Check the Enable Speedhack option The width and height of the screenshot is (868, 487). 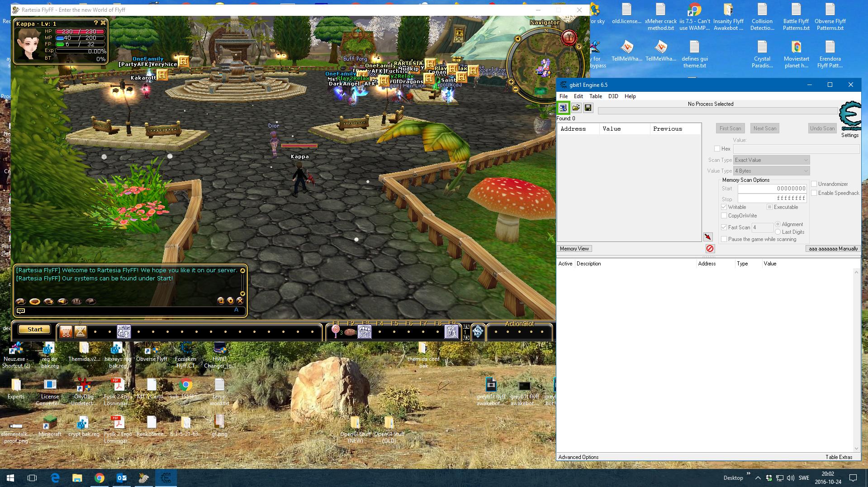click(814, 193)
